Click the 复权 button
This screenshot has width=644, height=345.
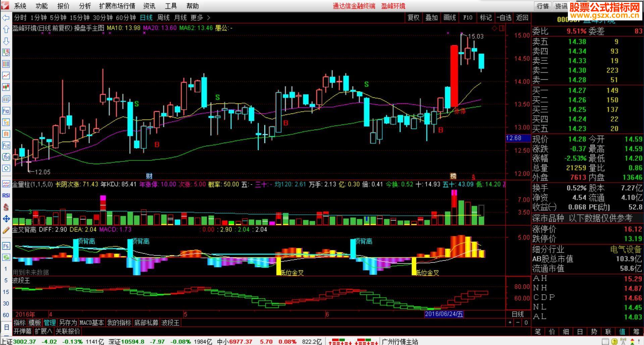tap(414, 18)
